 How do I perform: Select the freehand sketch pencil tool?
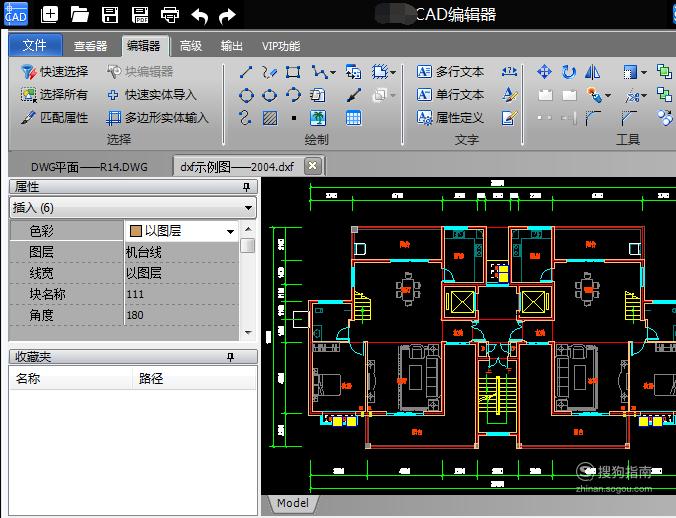click(x=269, y=72)
